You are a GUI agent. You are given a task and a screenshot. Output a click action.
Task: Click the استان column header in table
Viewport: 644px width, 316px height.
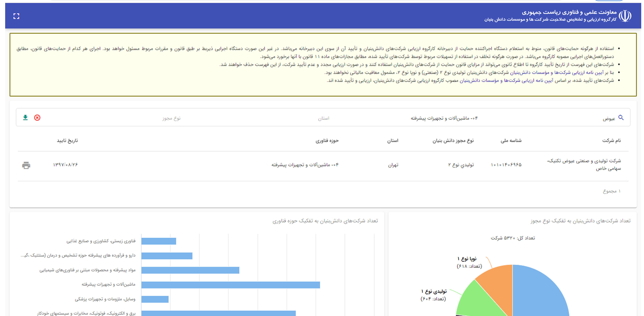click(x=393, y=141)
